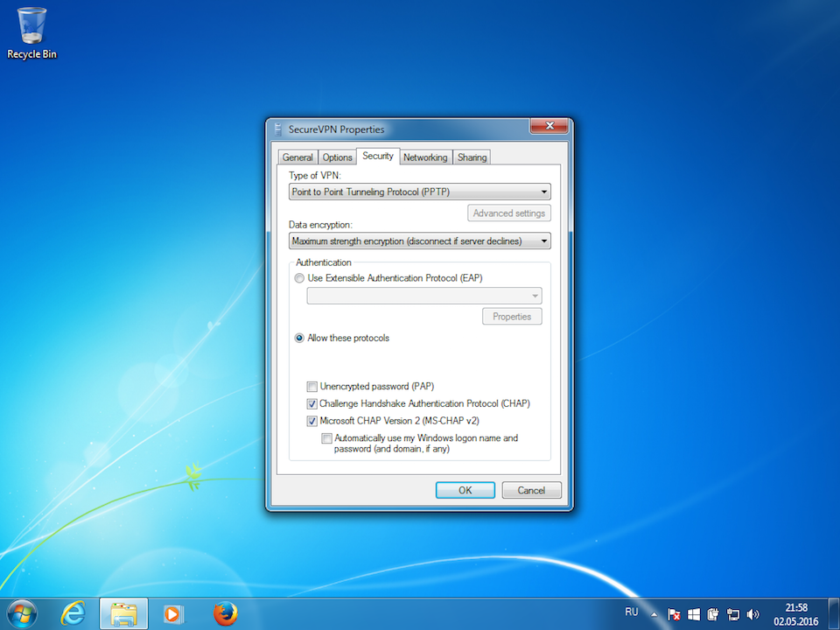Enable Unencrypted password (PAP) checkbox
The image size is (840, 630).
(x=311, y=386)
